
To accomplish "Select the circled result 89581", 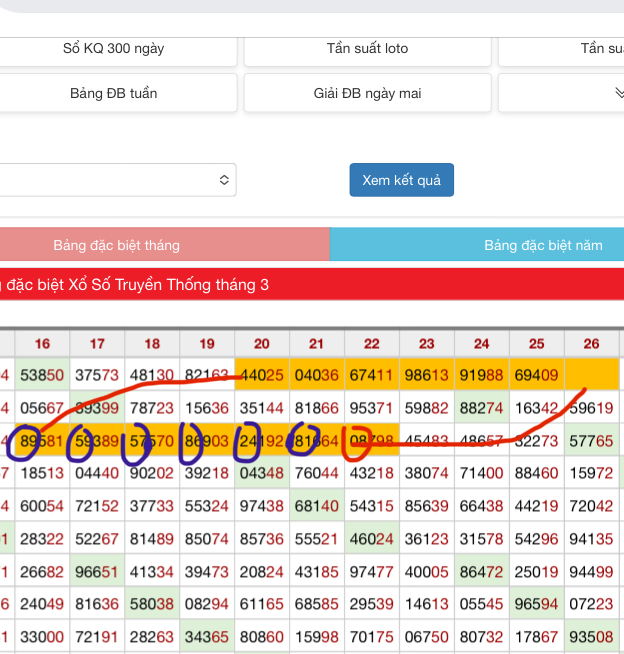I will coord(42,440).
